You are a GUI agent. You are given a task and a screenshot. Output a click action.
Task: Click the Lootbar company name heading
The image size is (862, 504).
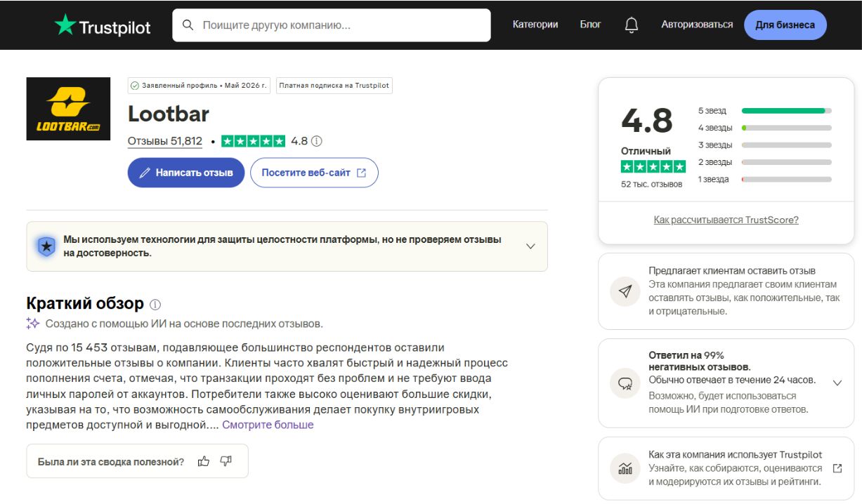[169, 114]
